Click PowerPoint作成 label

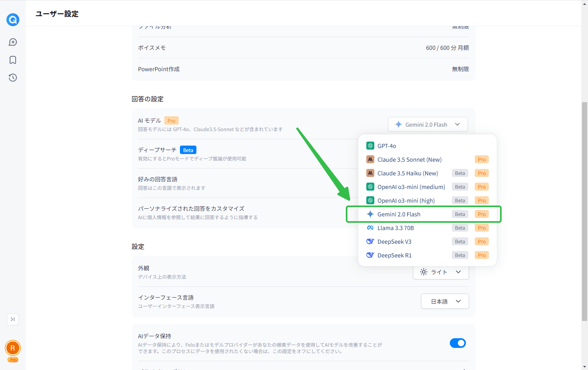point(159,69)
